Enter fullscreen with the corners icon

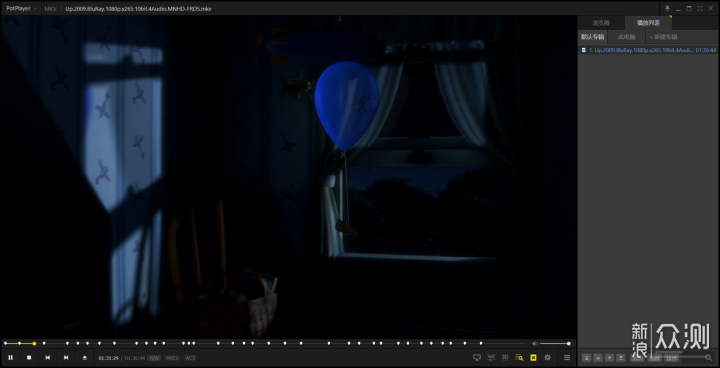click(x=699, y=8)
